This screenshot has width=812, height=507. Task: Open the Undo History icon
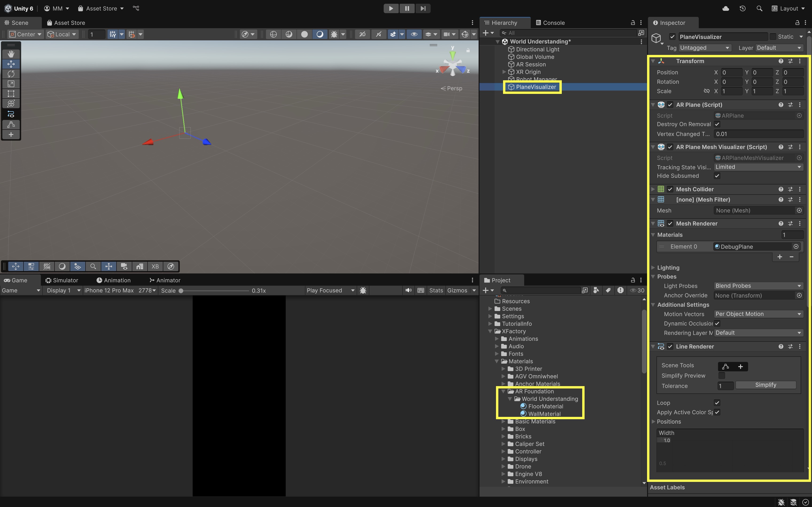click(x=742, y=8)
